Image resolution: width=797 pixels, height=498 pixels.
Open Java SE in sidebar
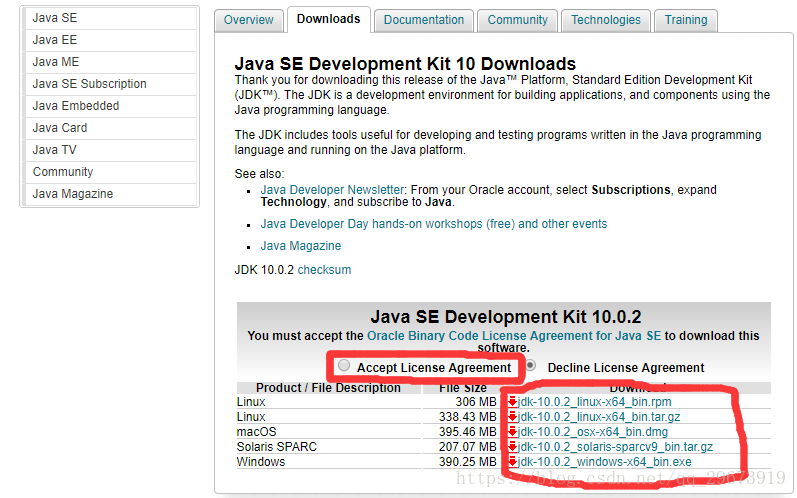coord(110,18)
